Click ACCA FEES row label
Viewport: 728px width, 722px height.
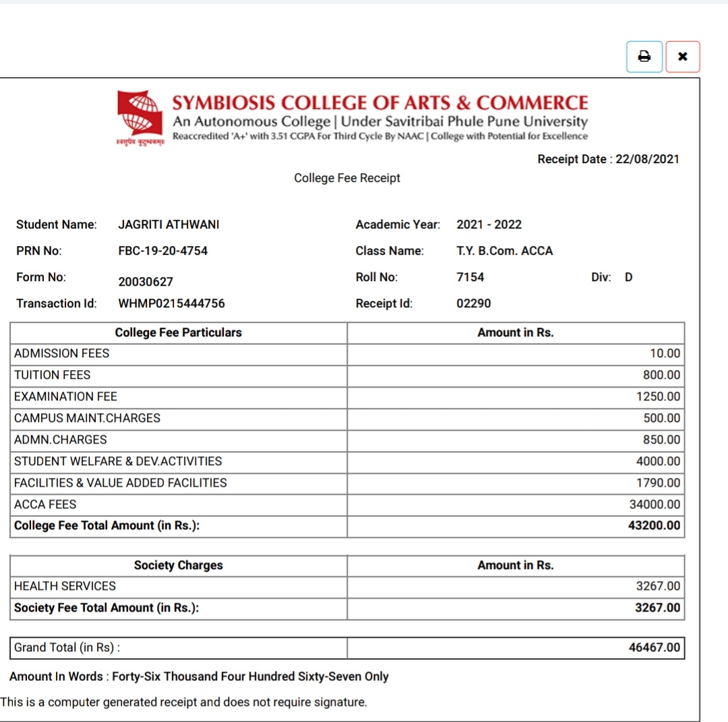[x=45, y=504]
